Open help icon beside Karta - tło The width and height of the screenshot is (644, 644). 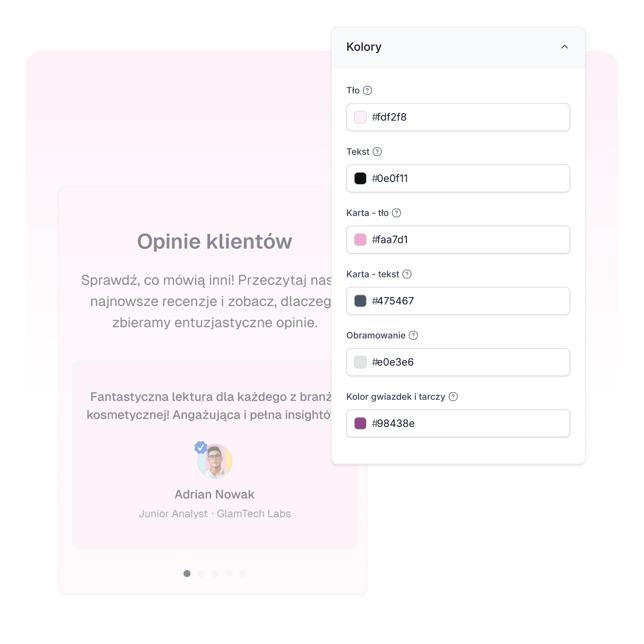(396, 213)
